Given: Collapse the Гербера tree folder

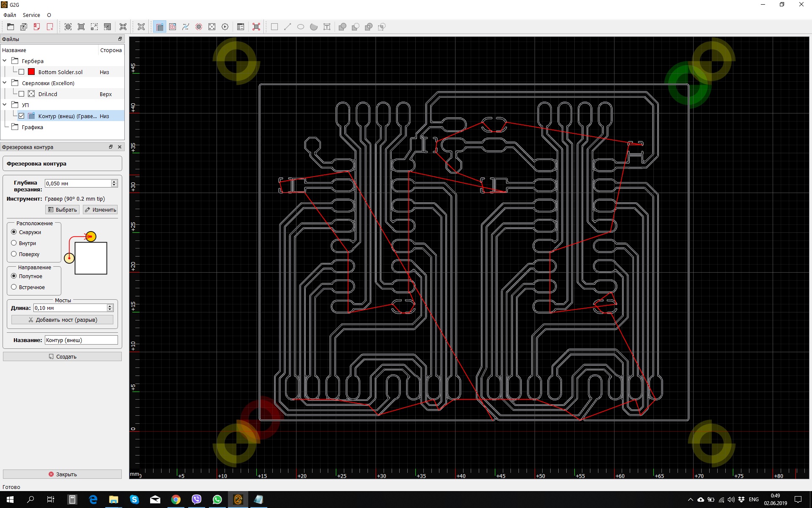Looking at the screenshot, I should pos(5,61).
